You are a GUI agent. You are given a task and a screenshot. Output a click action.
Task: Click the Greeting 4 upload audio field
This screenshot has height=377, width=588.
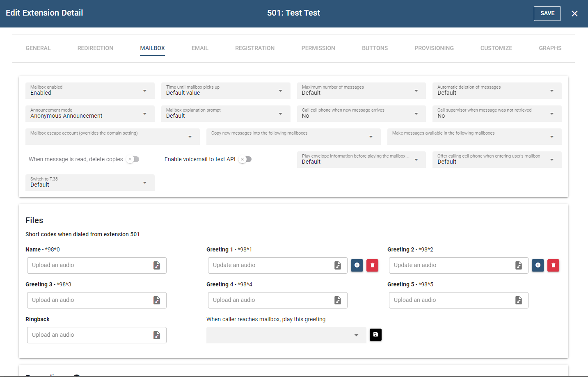coord(271,300)
